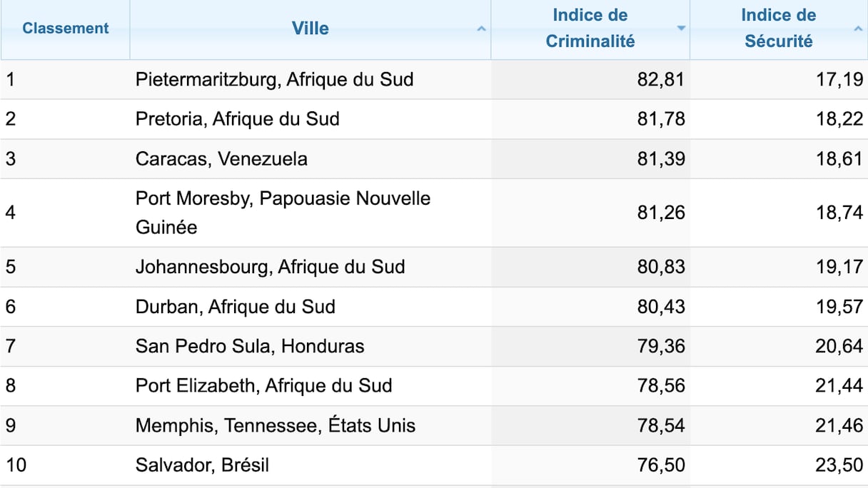This screenshot has width=868, height=488.
Task: Click safety index value 23,50
Action: coord(839,466)
